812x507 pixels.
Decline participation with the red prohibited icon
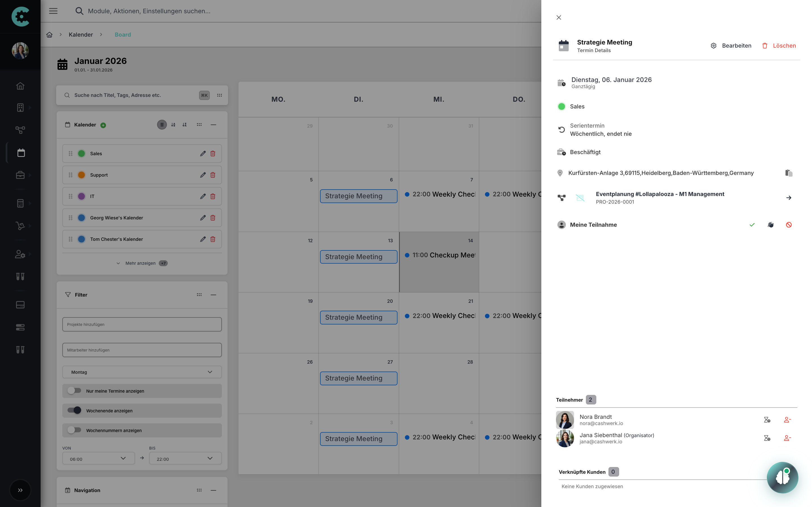789,225
